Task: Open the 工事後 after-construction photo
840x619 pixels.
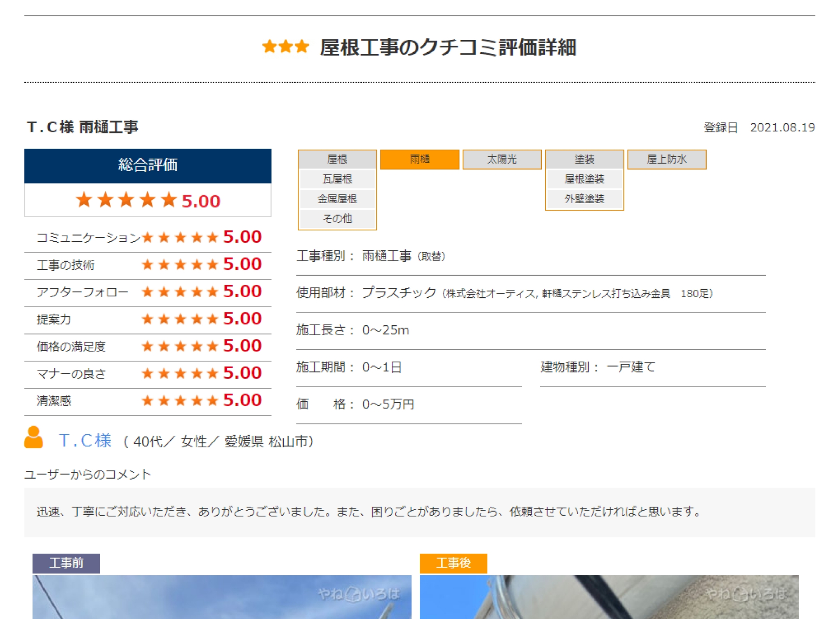Action: (608, 597)
